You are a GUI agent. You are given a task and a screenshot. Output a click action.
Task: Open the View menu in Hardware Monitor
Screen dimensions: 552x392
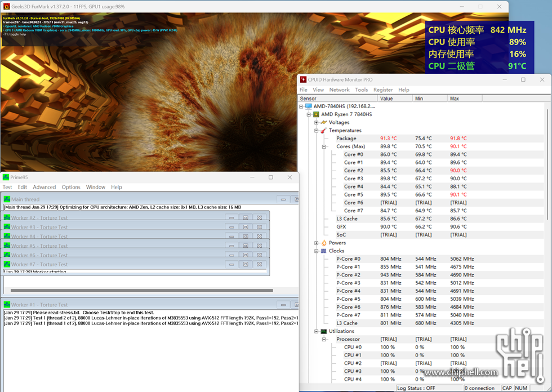pyautogui.click(x=318, y=90)
